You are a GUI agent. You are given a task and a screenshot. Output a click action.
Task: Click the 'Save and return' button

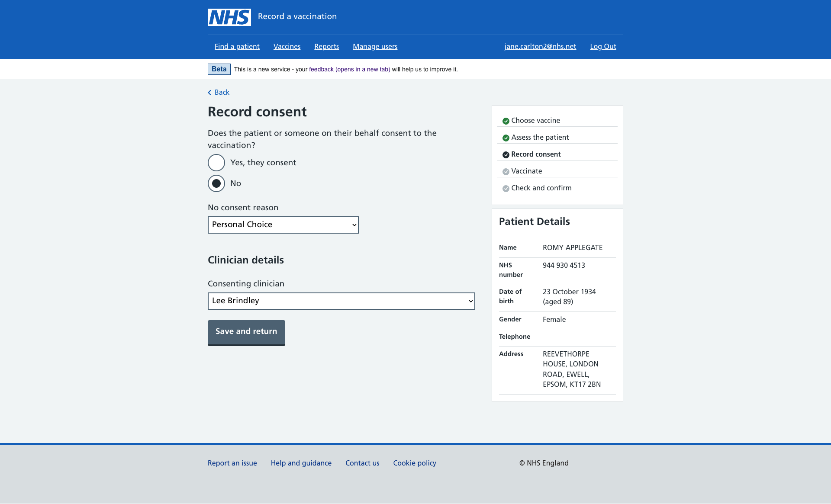tap(246, 331)
